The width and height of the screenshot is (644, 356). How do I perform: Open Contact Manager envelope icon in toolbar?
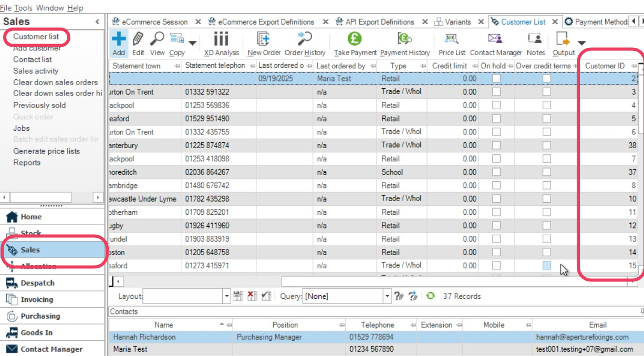point(495,39)
